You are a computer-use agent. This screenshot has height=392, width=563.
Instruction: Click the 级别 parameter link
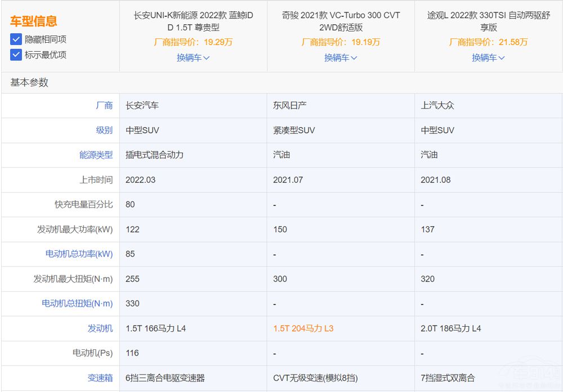click(104, 130)
